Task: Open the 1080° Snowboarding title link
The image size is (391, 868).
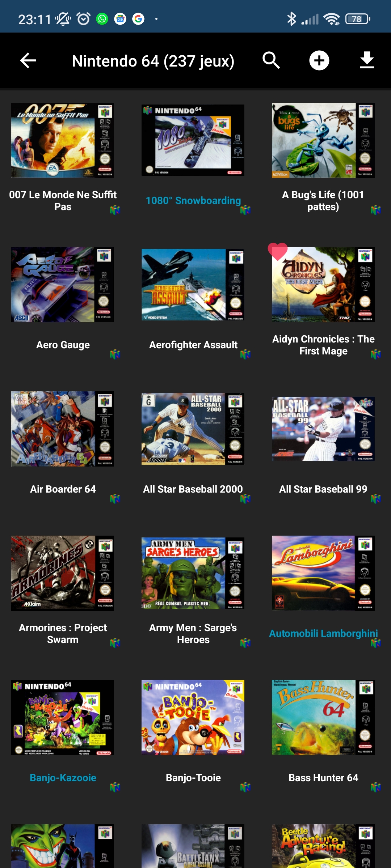Action: [x=193, y=200]
